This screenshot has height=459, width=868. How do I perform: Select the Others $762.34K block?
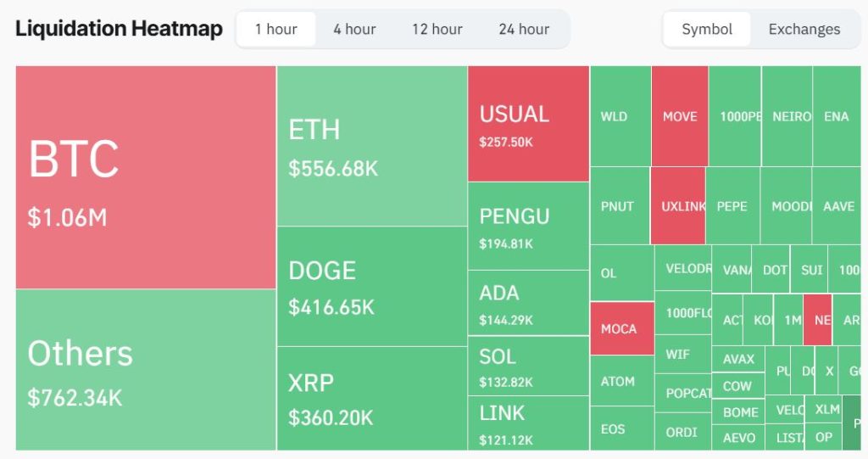[x=146, y=370]
